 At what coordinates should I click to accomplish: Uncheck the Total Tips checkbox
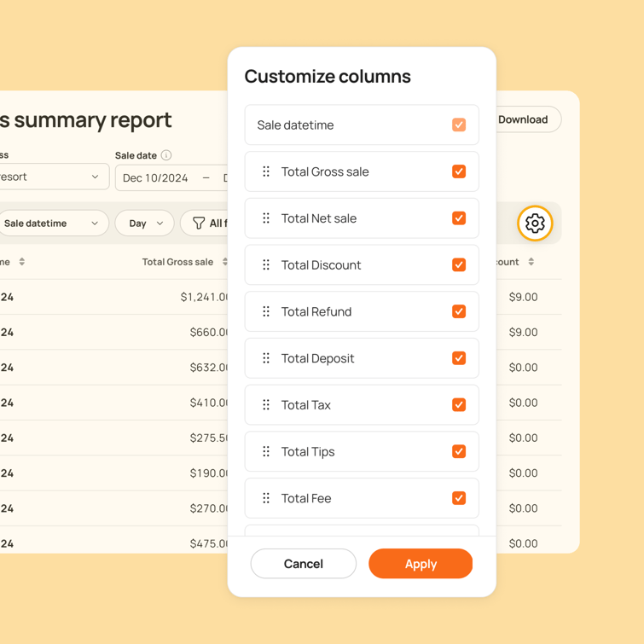click(x=459, y=451)
